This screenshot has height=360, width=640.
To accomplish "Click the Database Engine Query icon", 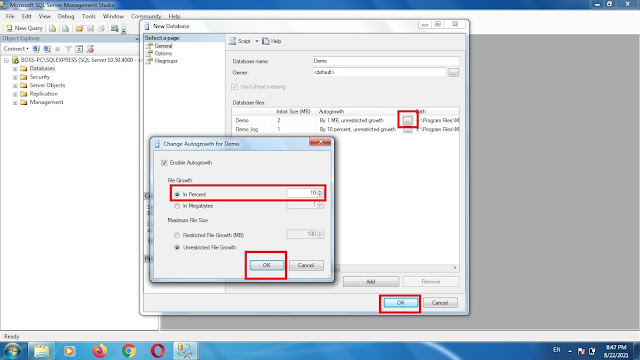I will click(53, 28).
